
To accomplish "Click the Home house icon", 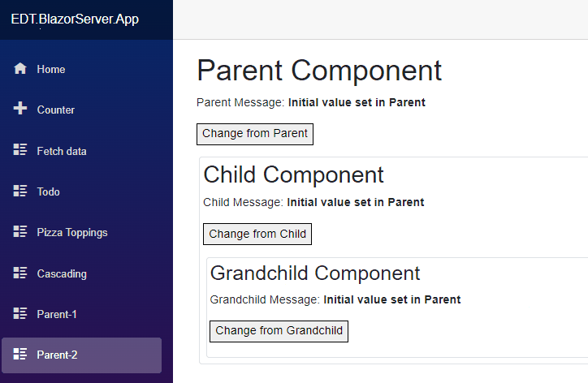I will pyautogui.click(x=20, y=69).
